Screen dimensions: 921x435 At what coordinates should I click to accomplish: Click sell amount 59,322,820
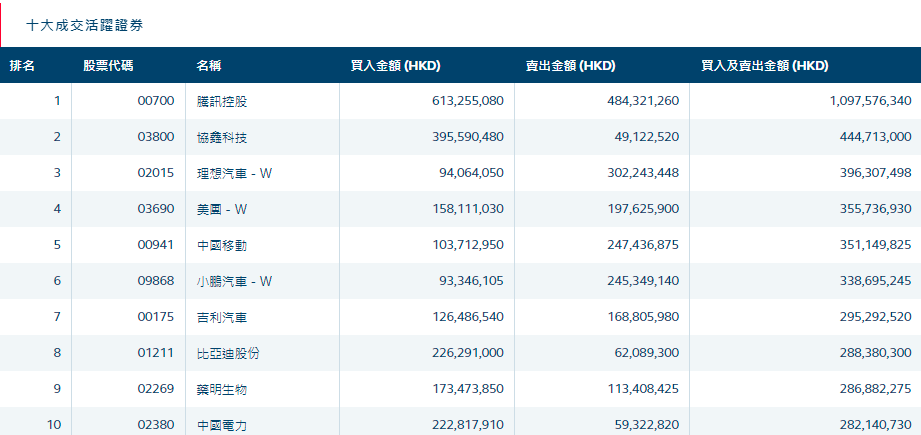tap(648, 425)
